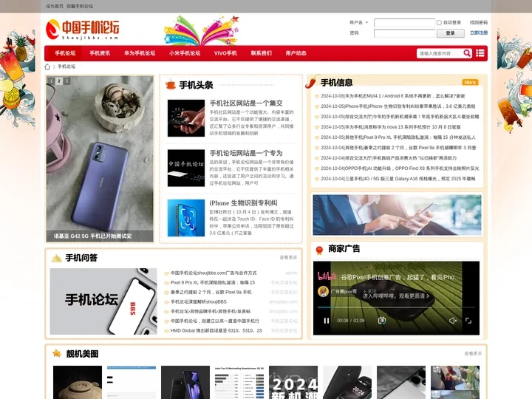The image size is (532, 399).
Task: Click the 手机论坛 BBS promo image
Action: pos(103,301)
